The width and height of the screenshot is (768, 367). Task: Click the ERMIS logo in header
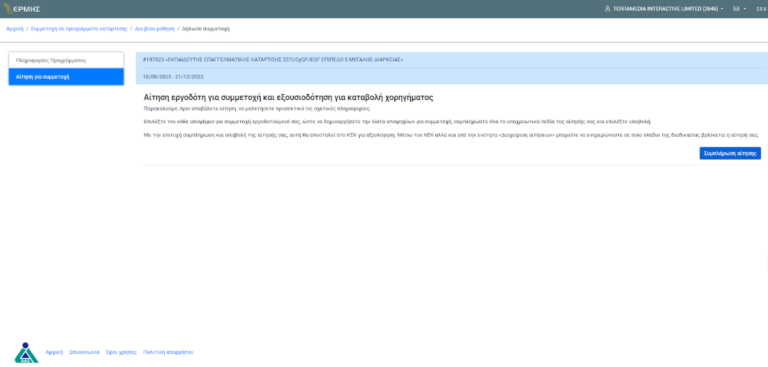tap(22, 9)
